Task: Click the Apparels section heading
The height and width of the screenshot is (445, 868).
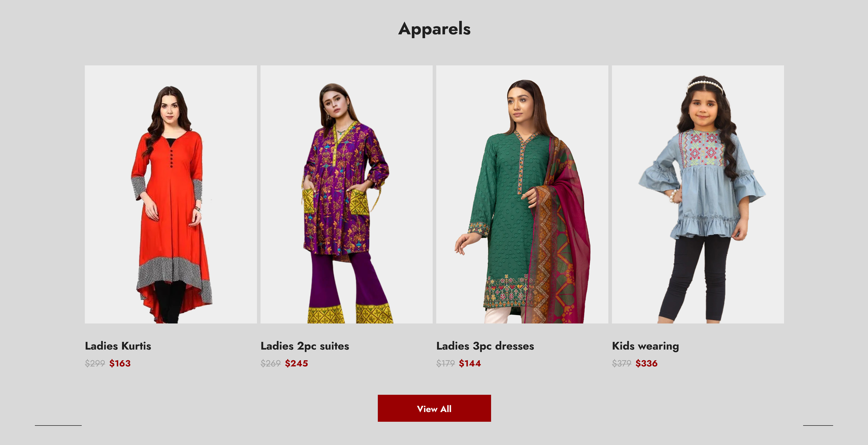Action: click(434, 29)
